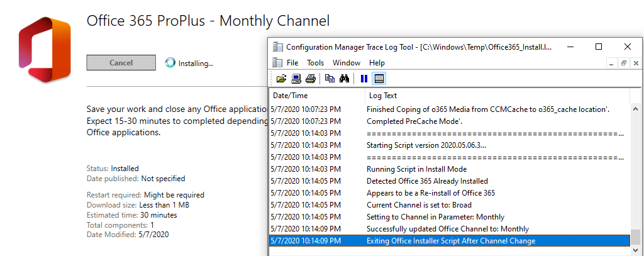
Task: Open the Window menu
Action: (347, 63)
